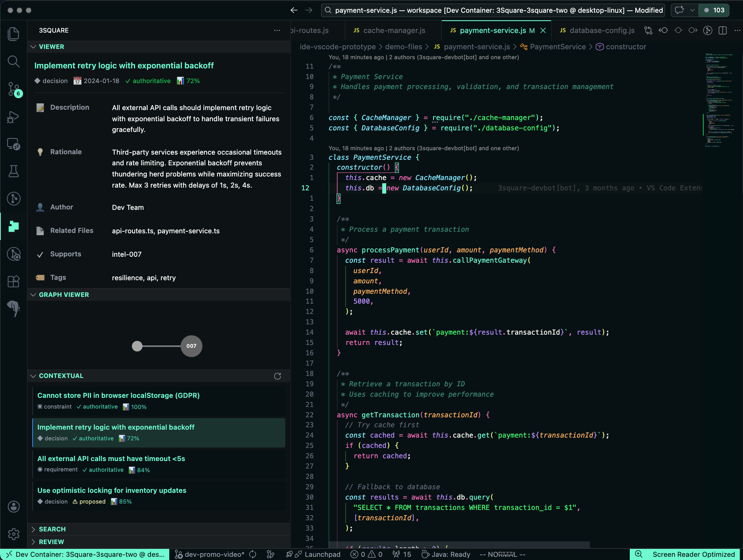Open Source Control with 6 changes
The width and height of the screenshot is (743, 560).
pos(14,89)
